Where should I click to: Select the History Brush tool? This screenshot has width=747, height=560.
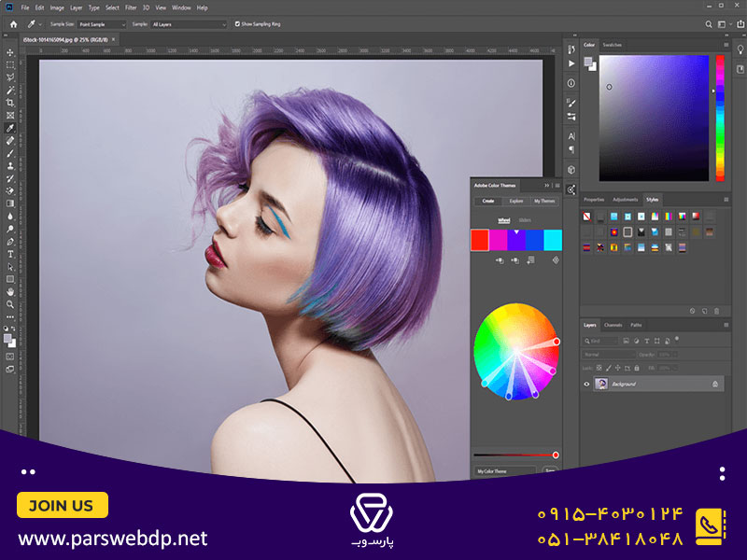tap(10, 178)
